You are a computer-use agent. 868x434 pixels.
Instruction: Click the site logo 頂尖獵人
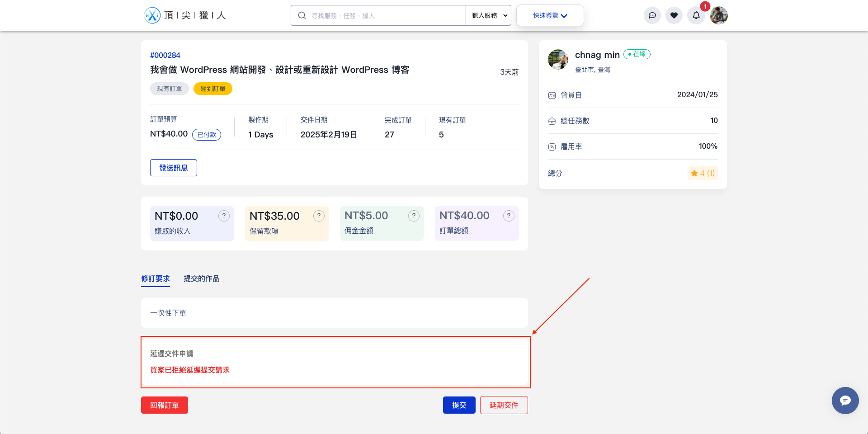[x=185, y=15]
